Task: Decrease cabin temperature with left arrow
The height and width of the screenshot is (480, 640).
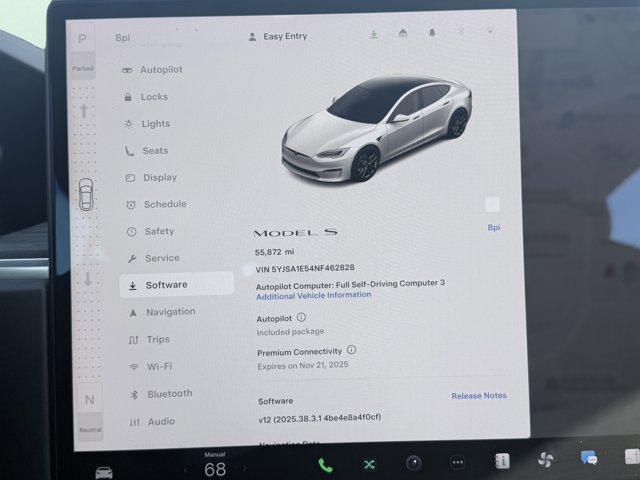Action: point(185,468)
